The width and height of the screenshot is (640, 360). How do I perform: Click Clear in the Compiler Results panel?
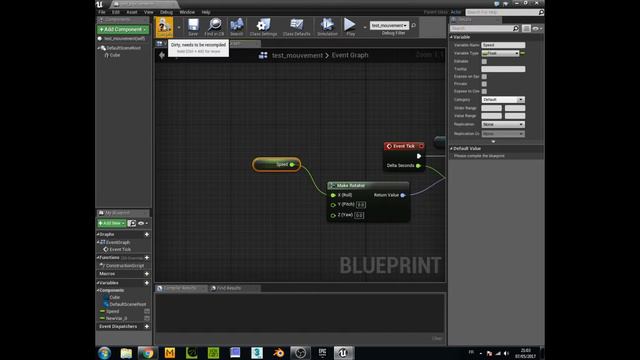(x=437, y=338)
